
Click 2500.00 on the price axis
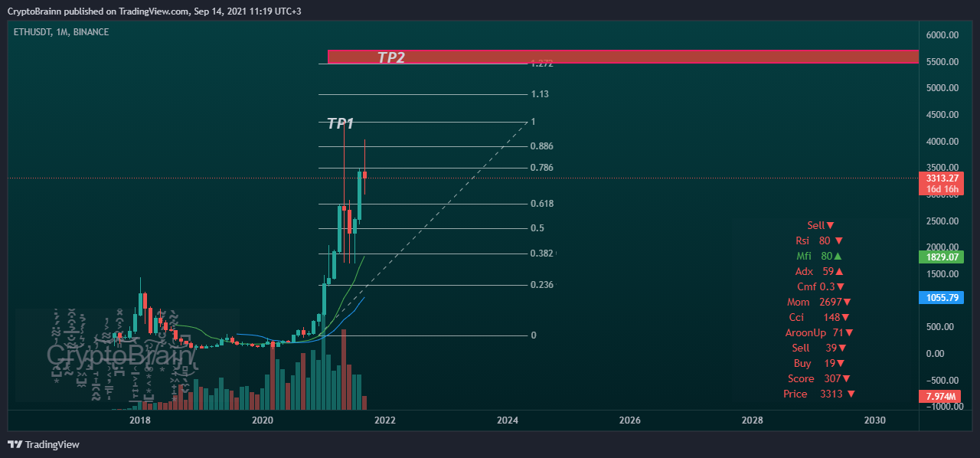[942, 221]
